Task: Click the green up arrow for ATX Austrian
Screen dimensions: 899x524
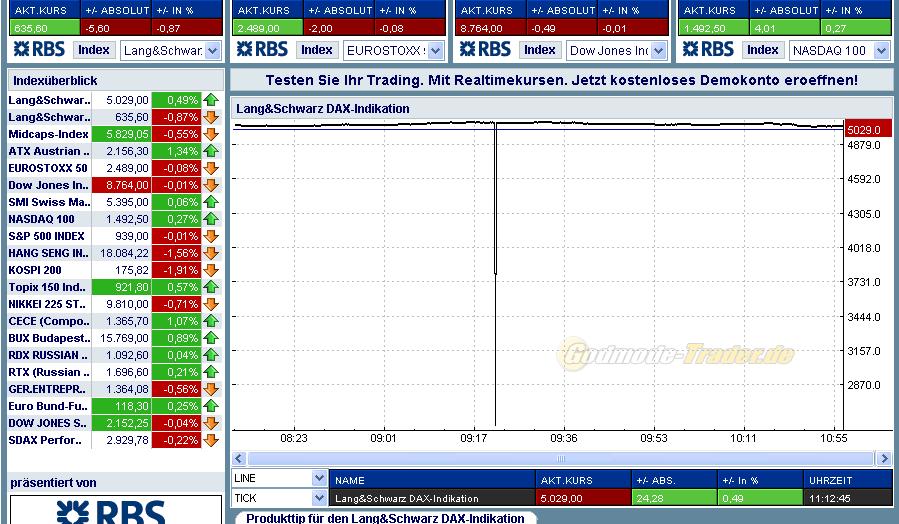Action: click(211, 151)
